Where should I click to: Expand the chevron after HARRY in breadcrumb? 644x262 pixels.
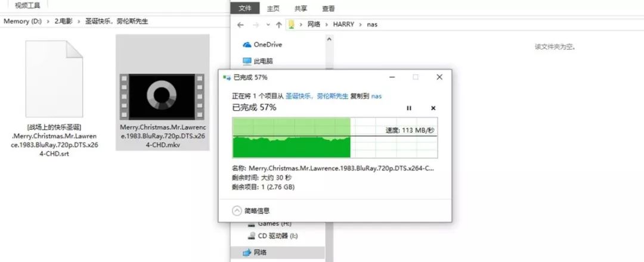(361, 24)
